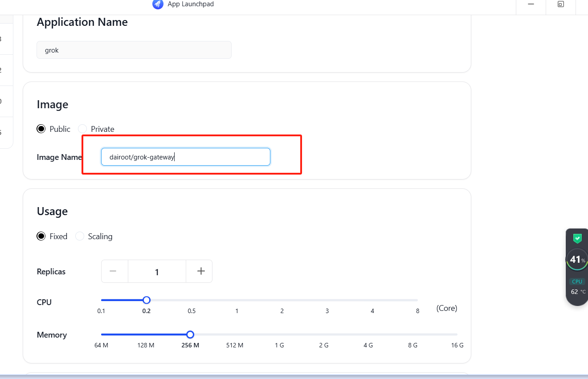Image resolution: width=588 pixels, height=379 pixels.
Task: Choose the Fixed usage option
Action: point(41,236)
